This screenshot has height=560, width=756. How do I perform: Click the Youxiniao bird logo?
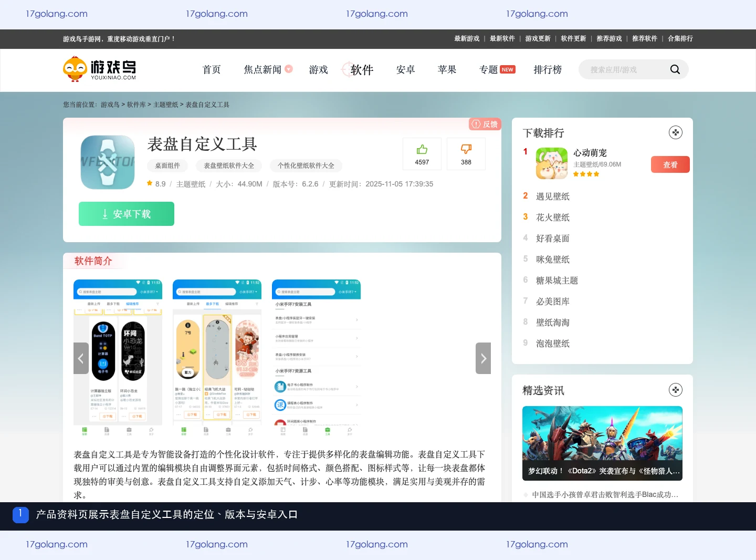pos(100,69)
